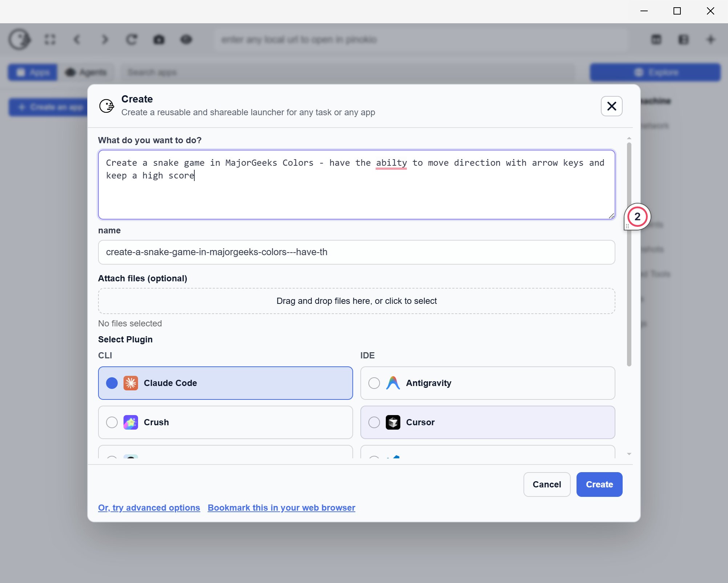Click the name input field
728x583 pixels.
point(356,252)
